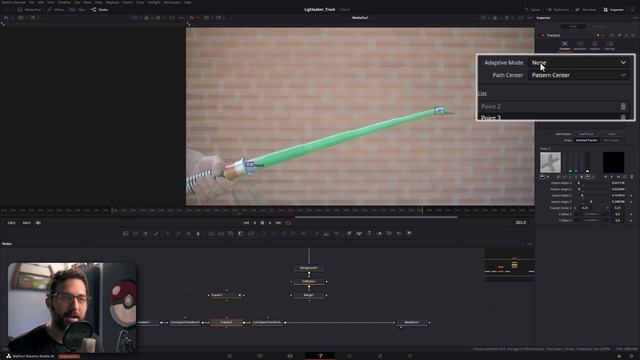This screenshot has width=640, height=360.
Task: Open Project Manager home icon
Action: 619,356
